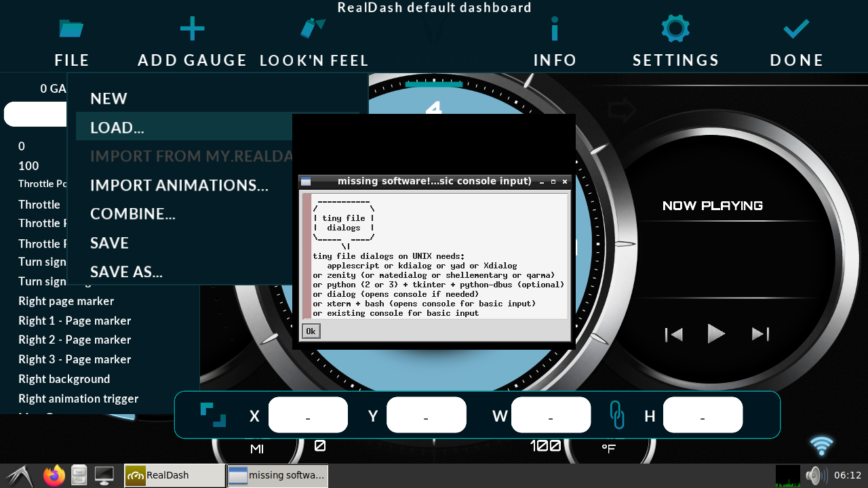The image size is (868, 488).
Task: Choose SAVE AS... menu entry
Action: click(x=126, y=272)
